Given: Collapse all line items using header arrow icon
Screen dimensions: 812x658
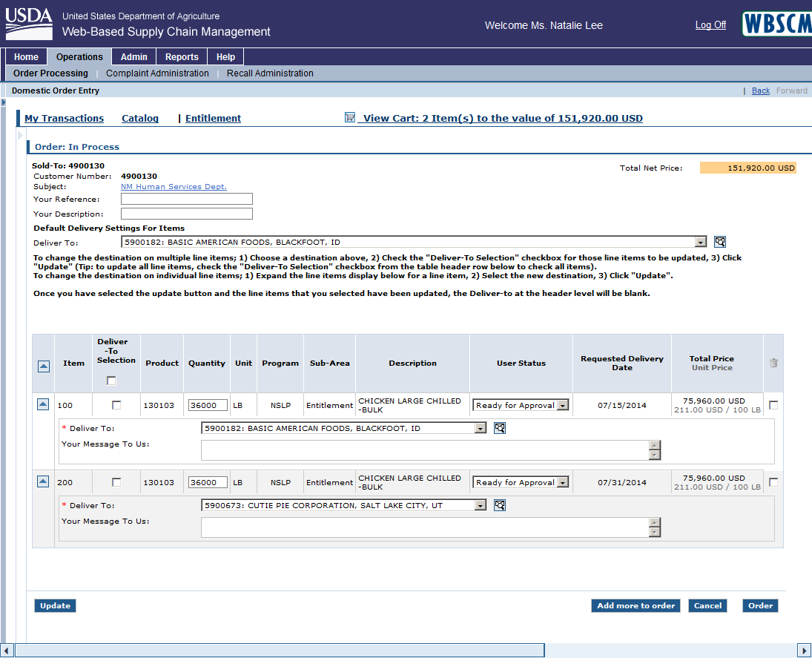Looking at the screenshot, I should [x=43, y=366].
